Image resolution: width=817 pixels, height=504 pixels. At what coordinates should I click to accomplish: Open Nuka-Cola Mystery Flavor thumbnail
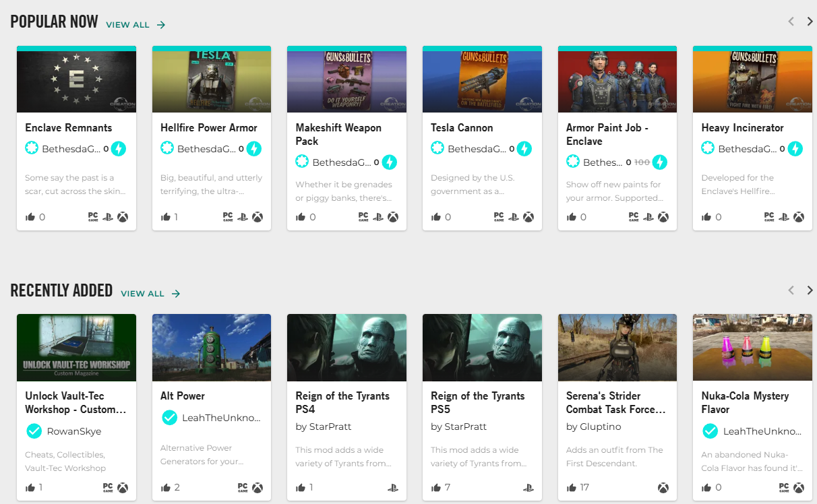tap(752, 348)
